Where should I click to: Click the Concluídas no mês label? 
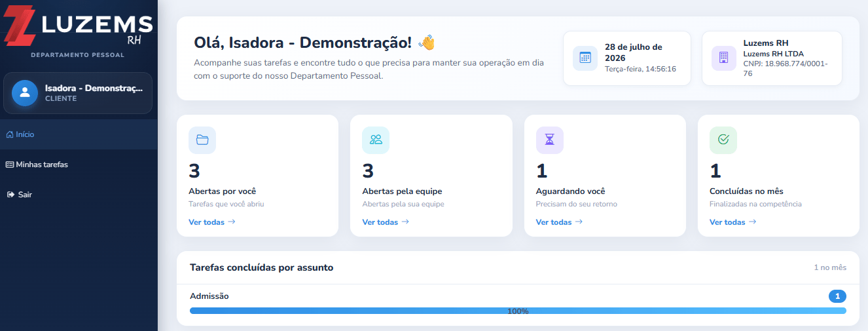[746, 191]
